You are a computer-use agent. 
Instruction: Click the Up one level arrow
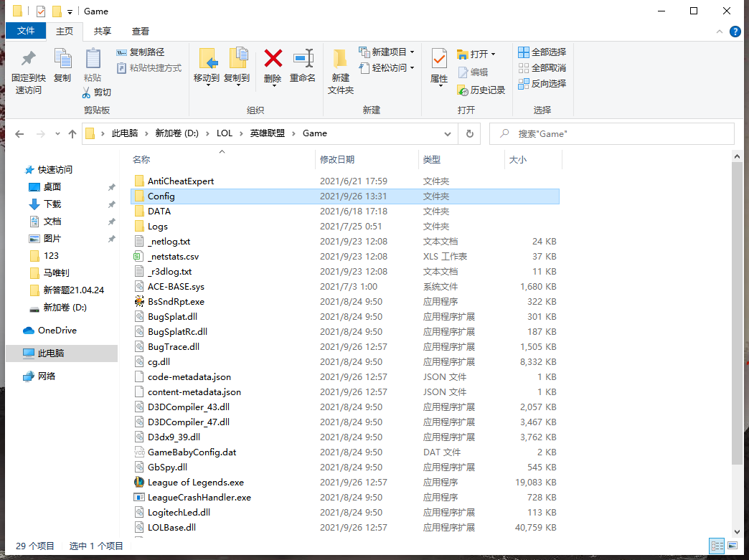pos(72,134)
